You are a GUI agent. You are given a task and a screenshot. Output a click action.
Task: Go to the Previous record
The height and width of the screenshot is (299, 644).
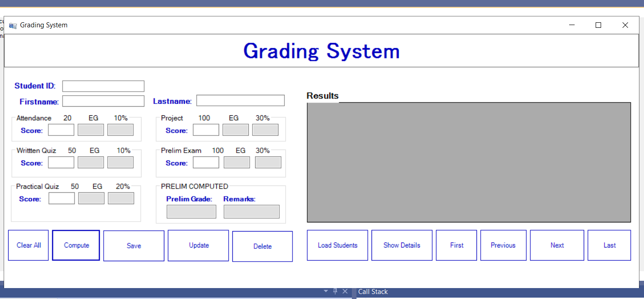[x=503, y=245]
